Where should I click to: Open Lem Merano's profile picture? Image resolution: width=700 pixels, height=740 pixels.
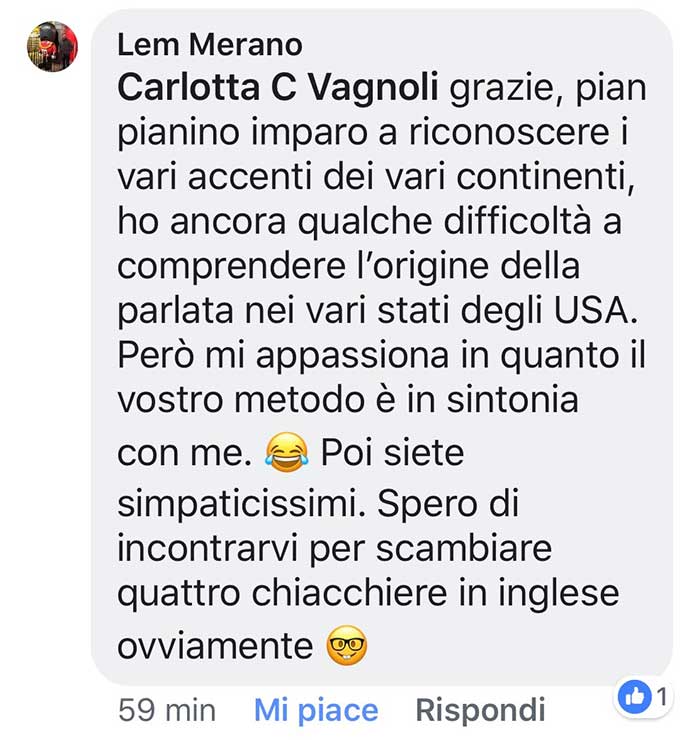pyautogui.click(x=52, y=46)
